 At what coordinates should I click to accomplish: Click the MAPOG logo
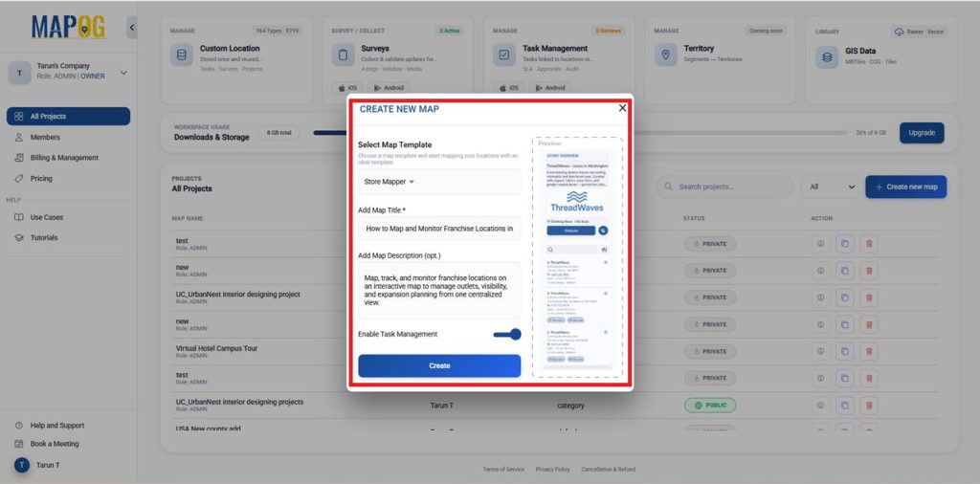(x=68, y=28)
